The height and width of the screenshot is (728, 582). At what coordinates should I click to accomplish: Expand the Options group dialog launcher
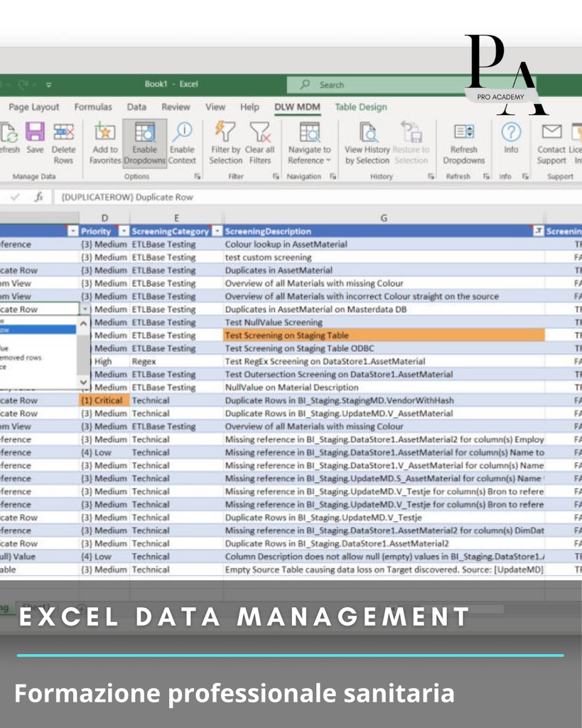(x=198, y=176)
